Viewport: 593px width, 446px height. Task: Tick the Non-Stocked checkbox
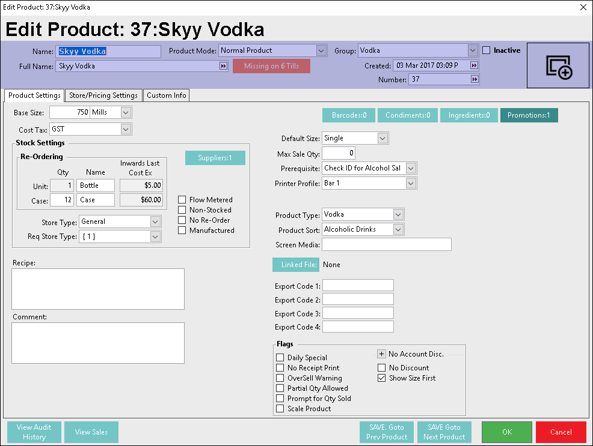click(182, 210)
